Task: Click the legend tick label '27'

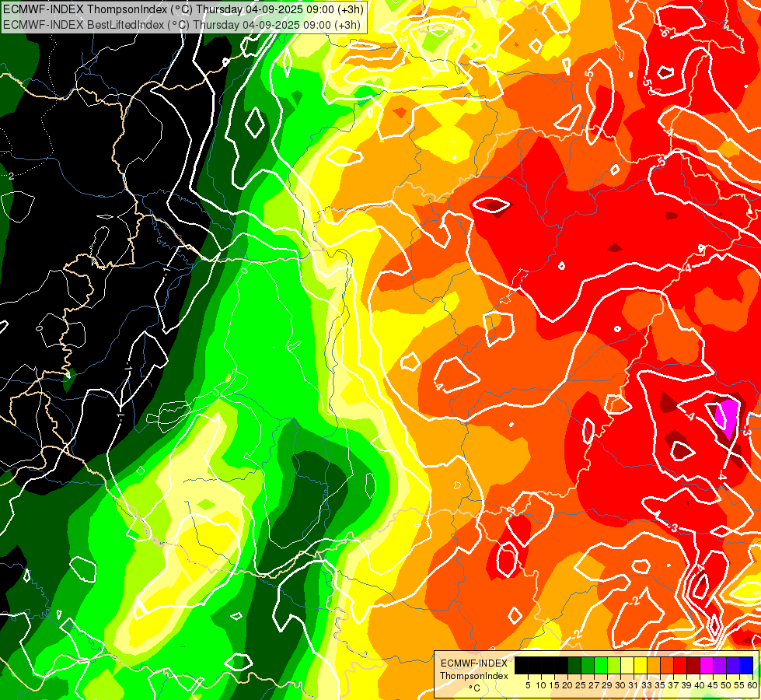Action: (594, 685)
